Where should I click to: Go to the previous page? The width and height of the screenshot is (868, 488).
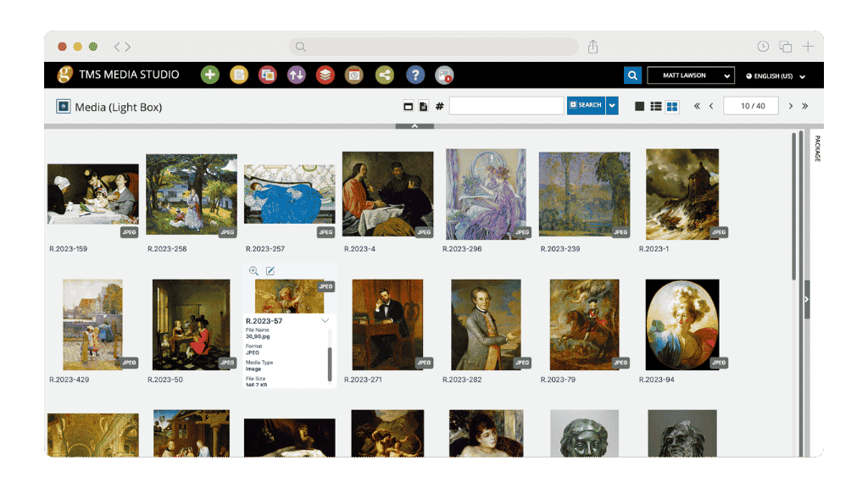pyautogui.click(x=711, y=106)
